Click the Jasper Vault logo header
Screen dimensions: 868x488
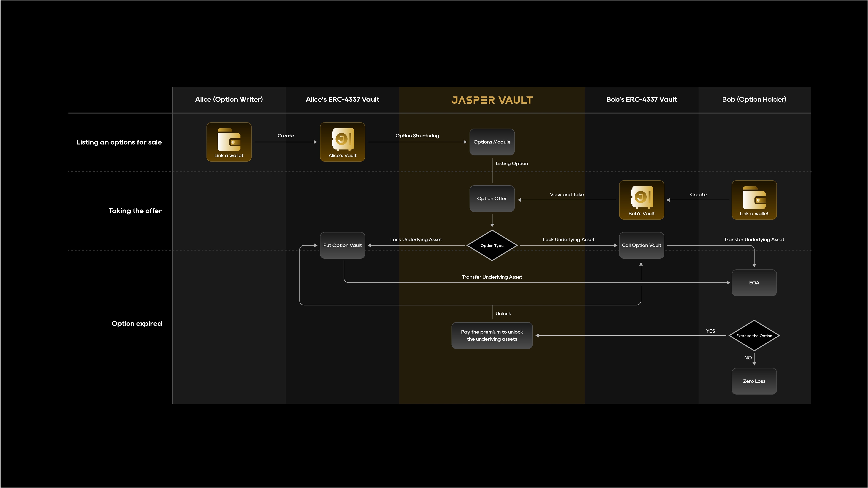coord(492,100)
